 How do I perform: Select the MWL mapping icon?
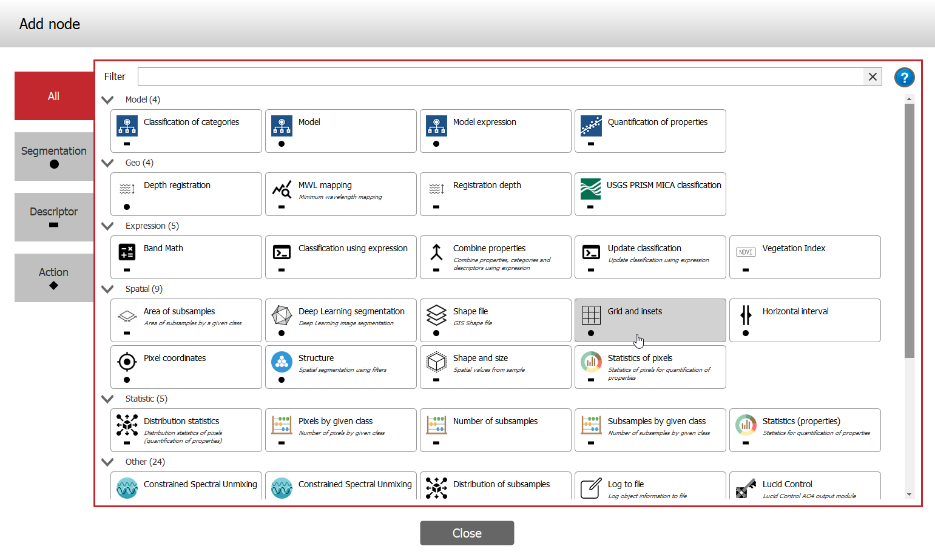(282, 189)
